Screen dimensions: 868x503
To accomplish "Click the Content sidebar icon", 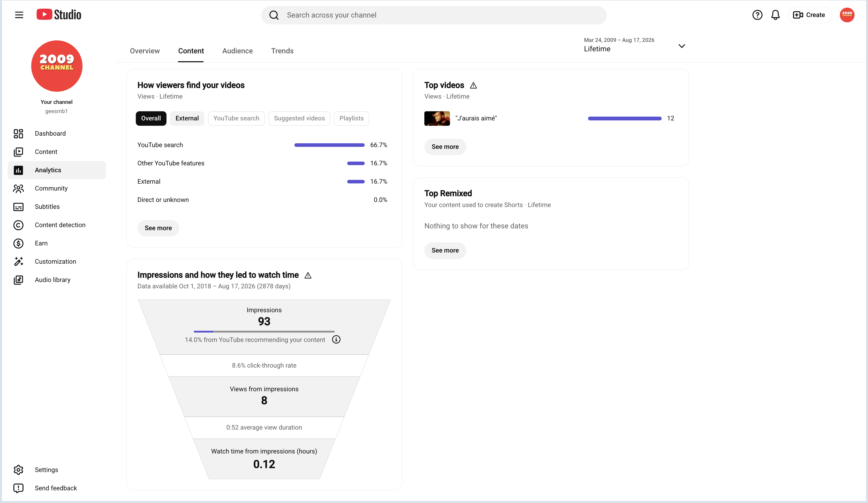I will coord(18,152).
